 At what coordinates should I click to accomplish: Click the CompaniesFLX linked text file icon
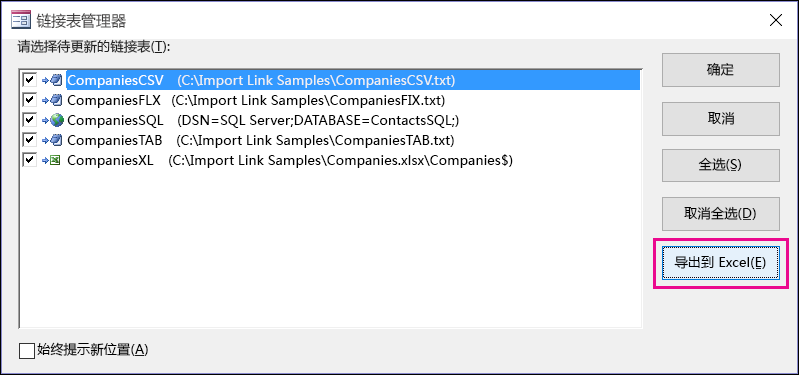[52, 99]
